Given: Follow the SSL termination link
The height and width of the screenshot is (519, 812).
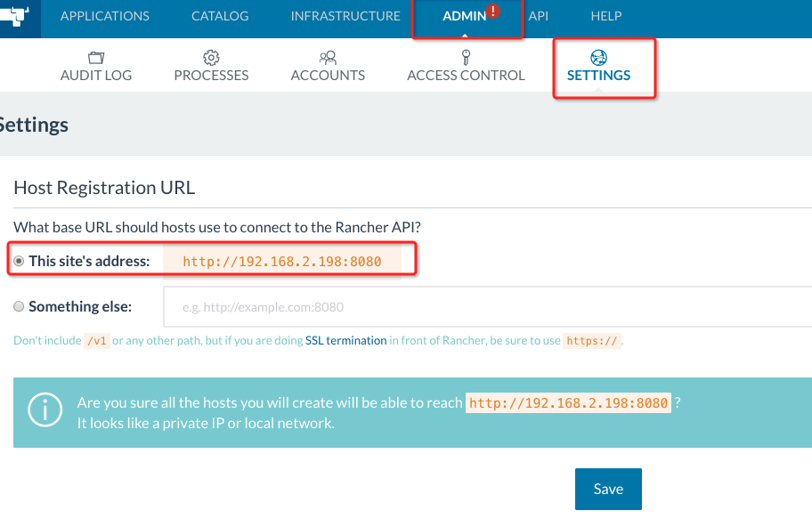Looking at the screenshot, I should pos(346,340).
